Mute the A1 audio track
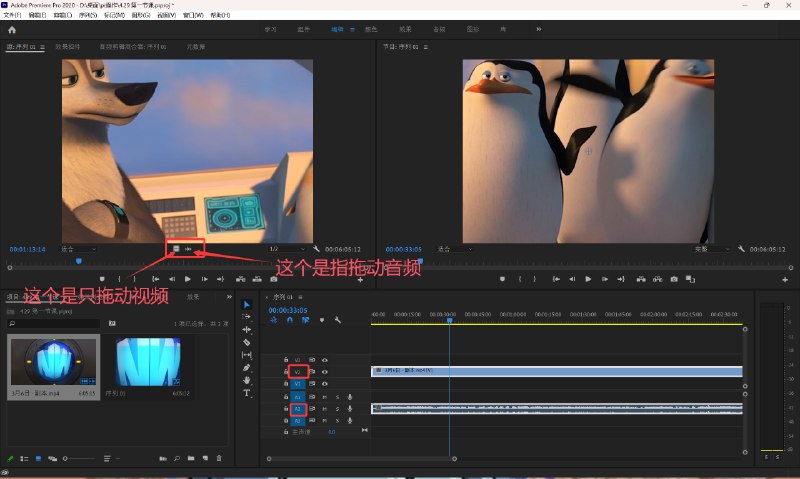 326,397
